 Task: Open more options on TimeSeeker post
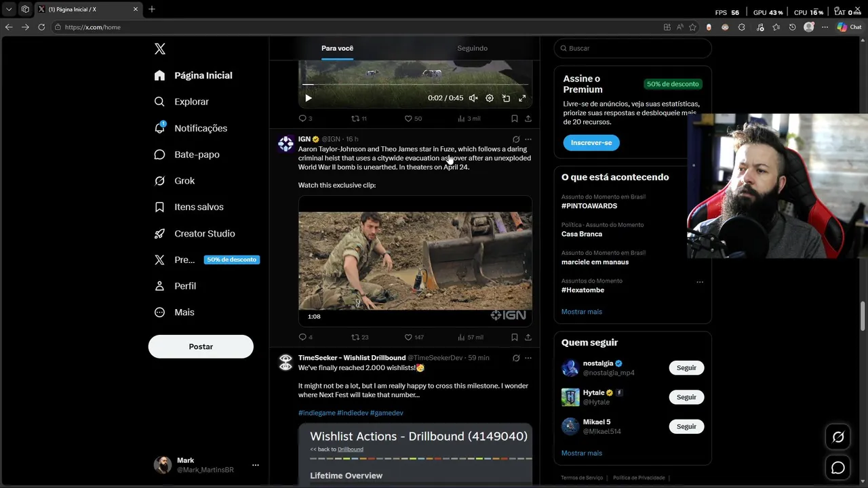[x=528, y=358]
